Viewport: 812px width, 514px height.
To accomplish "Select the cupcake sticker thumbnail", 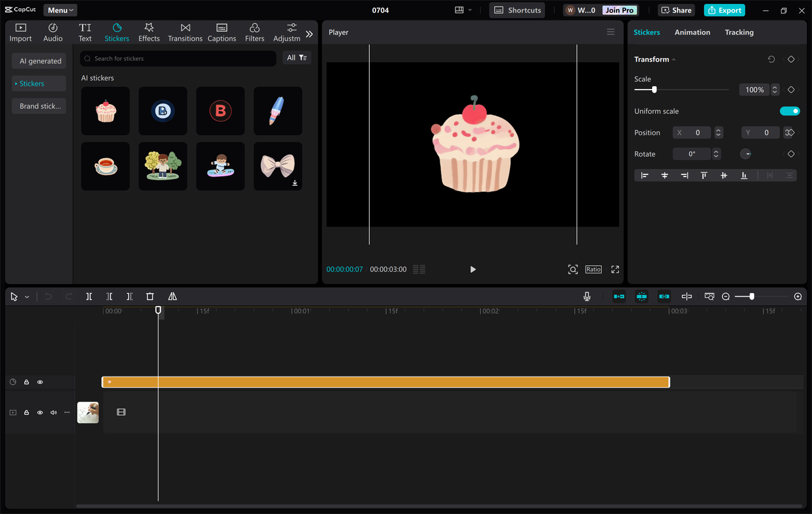I will (x=105, y=110).
